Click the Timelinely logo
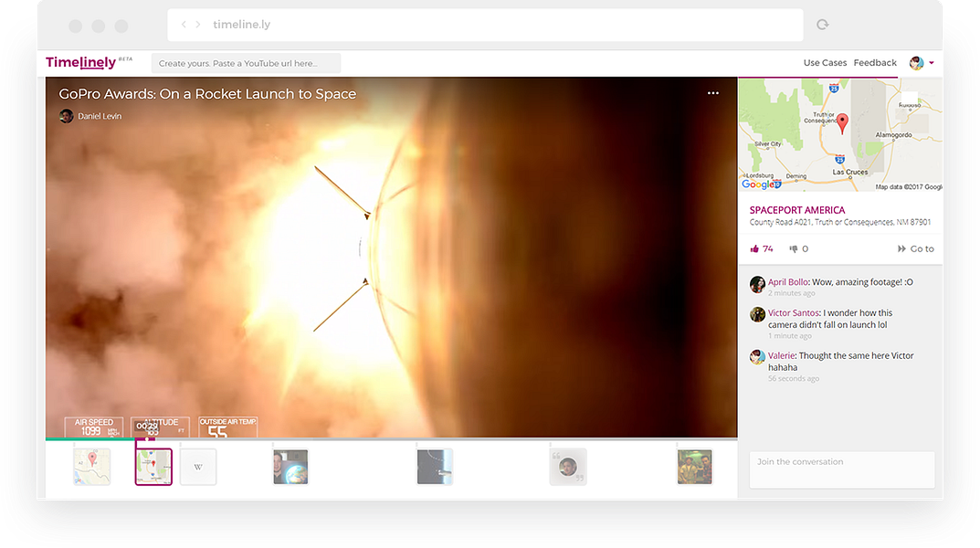The image size is (980, 548). coord(81,62)
